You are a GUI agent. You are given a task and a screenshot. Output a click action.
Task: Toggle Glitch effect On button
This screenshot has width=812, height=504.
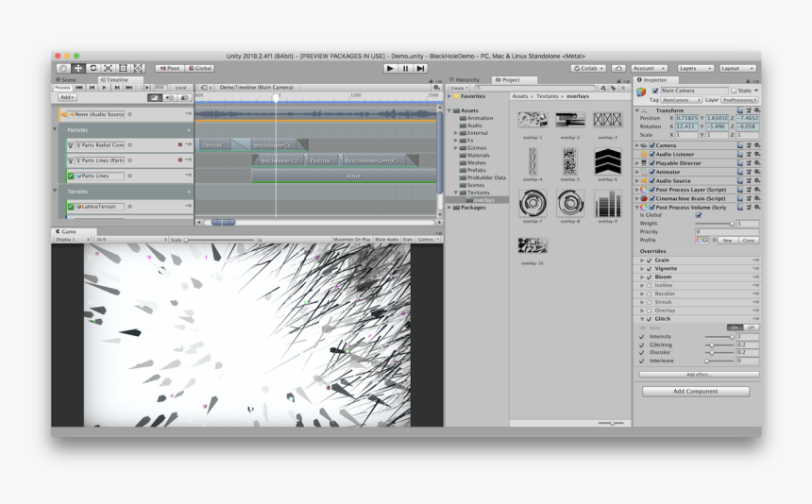(x=735, y=328)
